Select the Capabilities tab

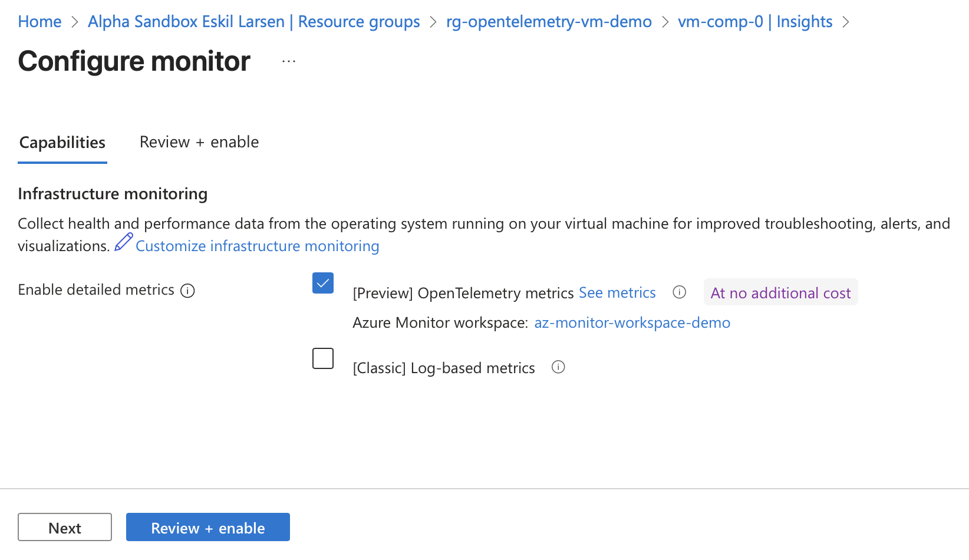[62, 142]
